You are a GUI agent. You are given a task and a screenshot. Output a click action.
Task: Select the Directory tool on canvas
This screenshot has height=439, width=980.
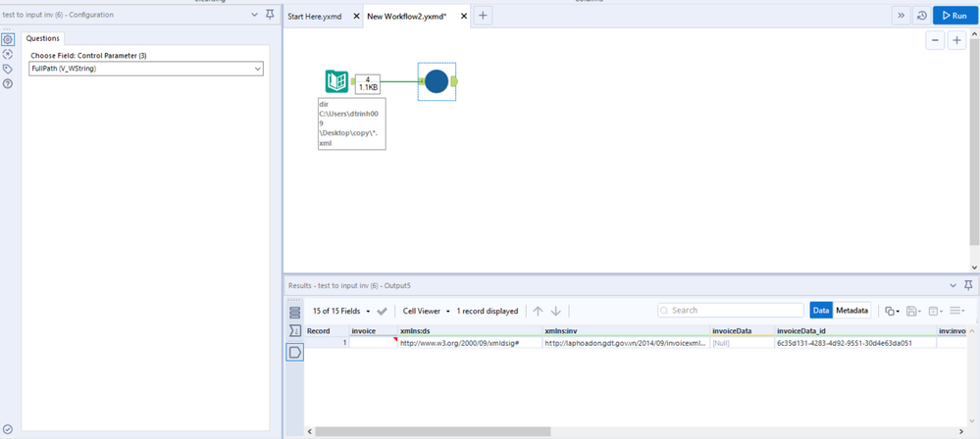coord(336,81)
